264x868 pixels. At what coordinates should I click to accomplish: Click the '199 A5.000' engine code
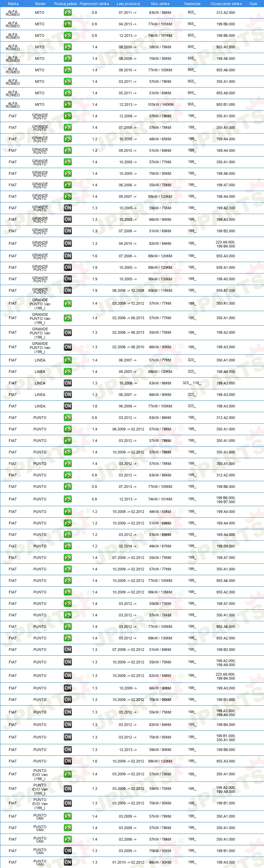point(226,279)
